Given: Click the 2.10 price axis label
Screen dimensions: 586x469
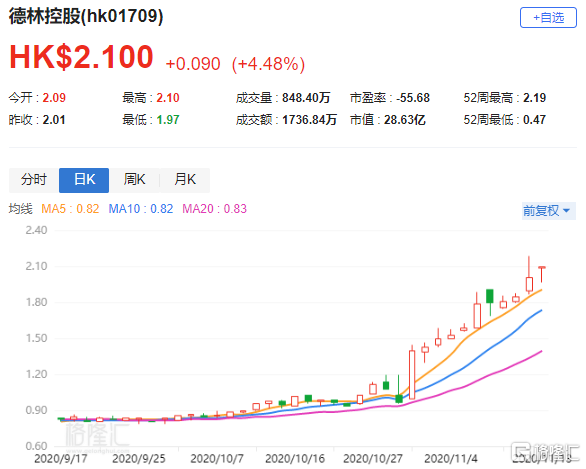Looking at the screenshot, I should coord(36,266).
